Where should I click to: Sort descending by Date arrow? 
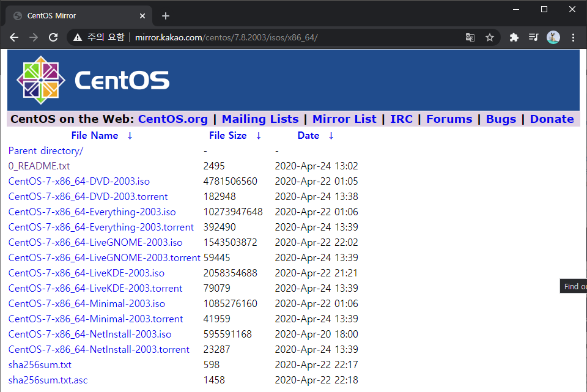pos(331,136)
